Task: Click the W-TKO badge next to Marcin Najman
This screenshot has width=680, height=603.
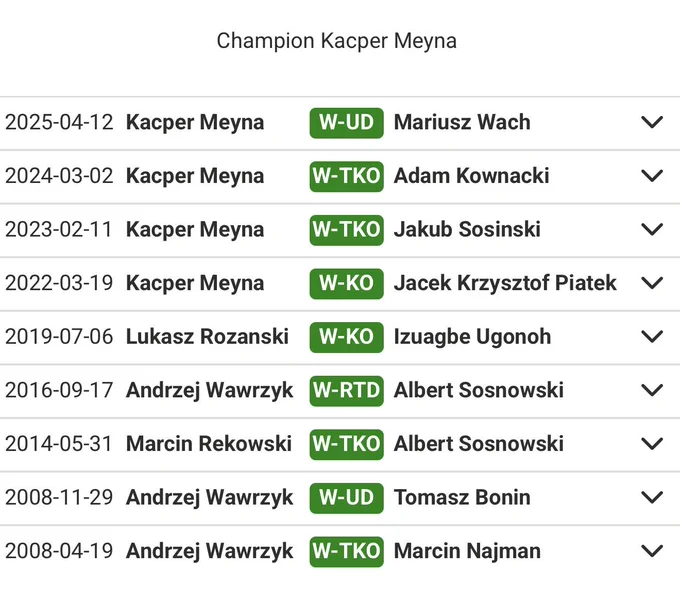Action: click(347, 551)
